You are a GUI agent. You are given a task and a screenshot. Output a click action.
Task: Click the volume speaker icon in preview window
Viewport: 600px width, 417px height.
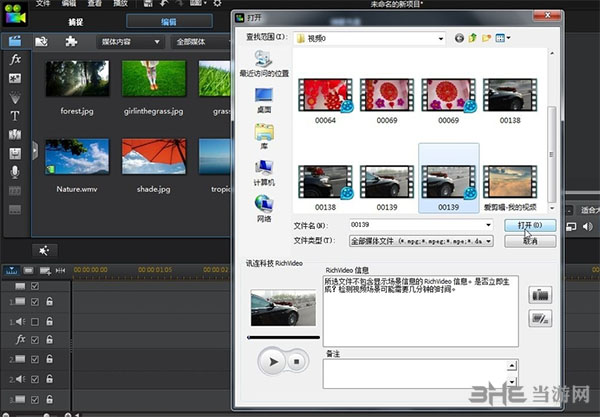click(x=587, y=226)
